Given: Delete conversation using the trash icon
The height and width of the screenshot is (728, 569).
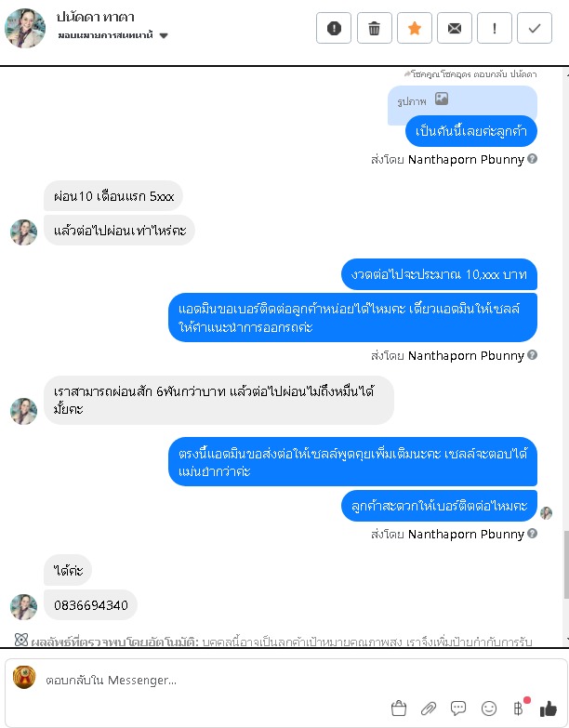Looking at the screenshot, I should 374,28.
